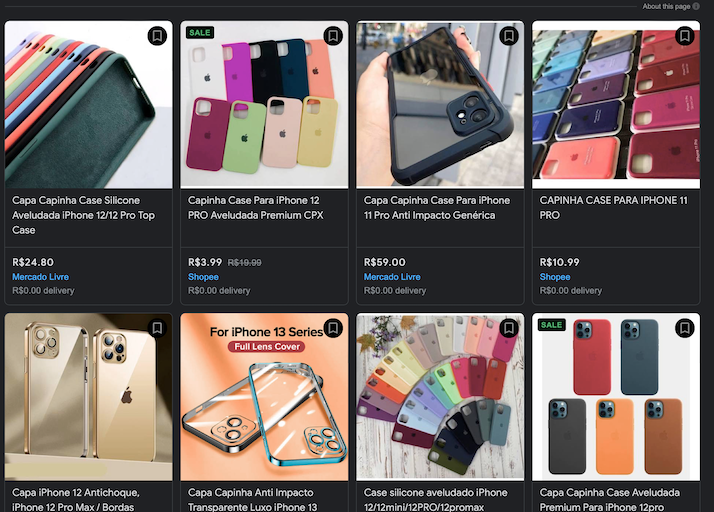This screenshot has height=512, width=714.
Task: Bookmark the iPhone 11 Pro Anti Impacto case
Action: click(509, 36)
